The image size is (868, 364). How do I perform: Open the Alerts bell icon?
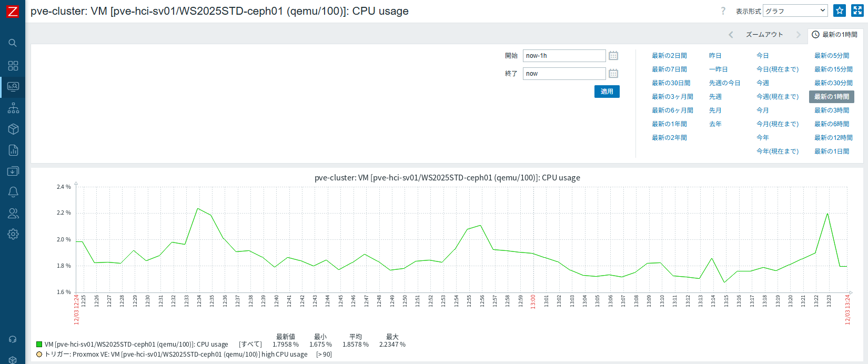tap(13, 192)
